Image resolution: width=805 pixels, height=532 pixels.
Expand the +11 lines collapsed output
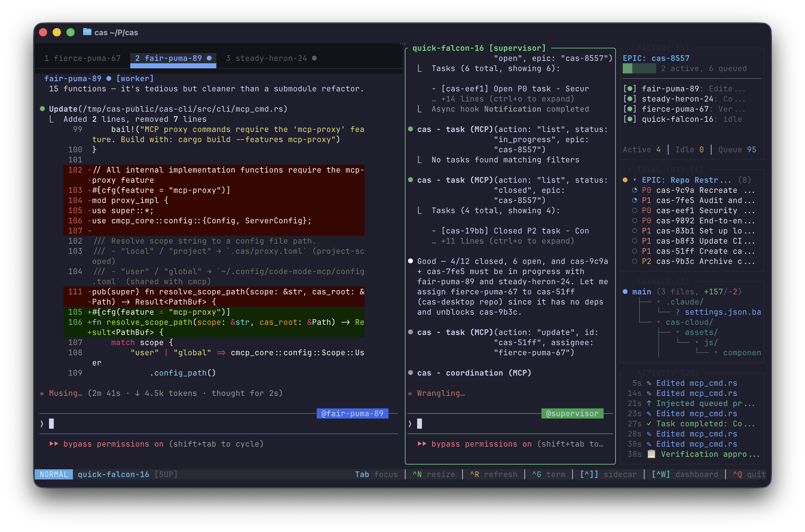coord(503,241)
